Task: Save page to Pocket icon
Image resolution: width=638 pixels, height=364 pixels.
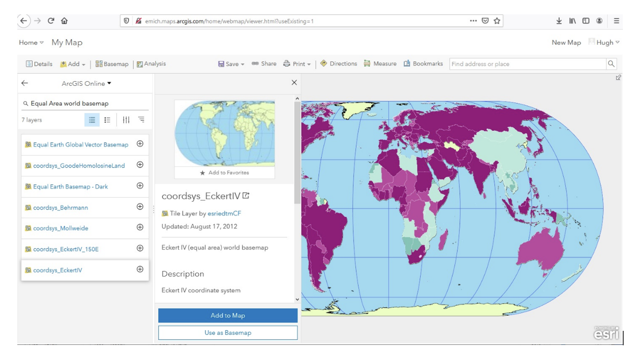Action: click(x=485, y=21)
